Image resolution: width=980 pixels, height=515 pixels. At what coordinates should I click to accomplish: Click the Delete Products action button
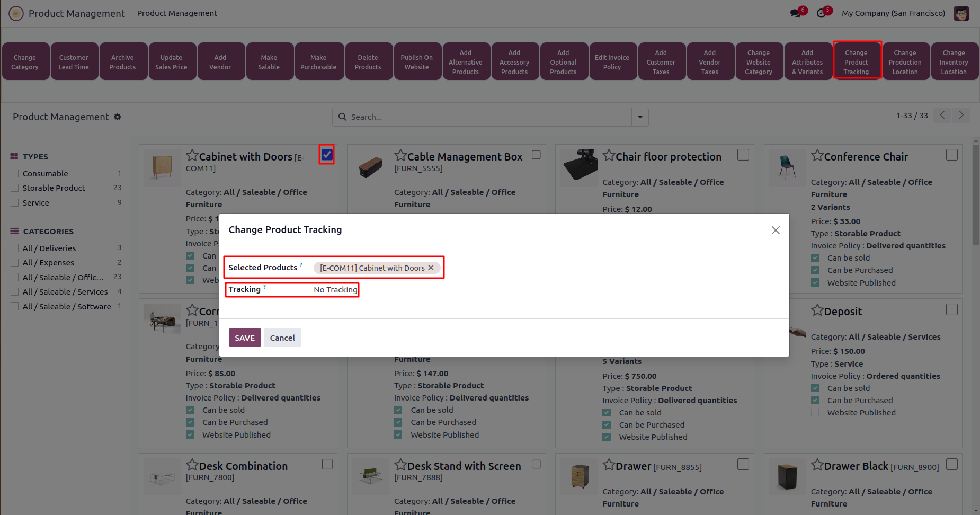coord(368,62)
